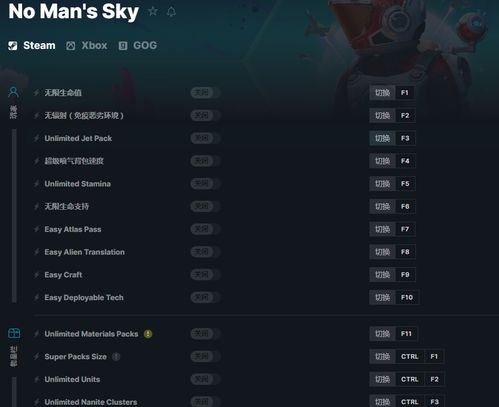
Task: Click the Easy Atlas Pass cheat label
Action: (73, 229)
